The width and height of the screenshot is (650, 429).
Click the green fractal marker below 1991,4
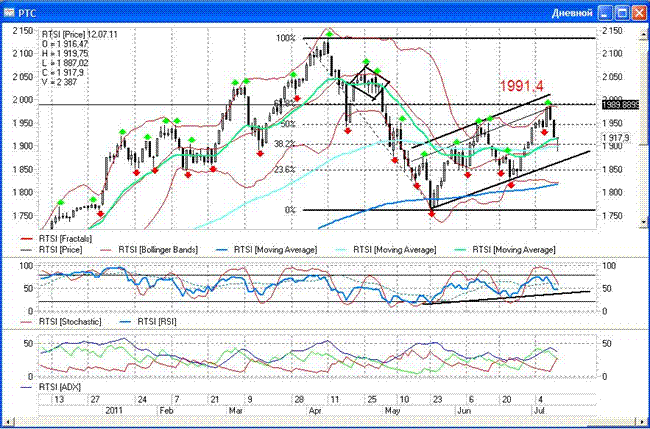[548, 102]
